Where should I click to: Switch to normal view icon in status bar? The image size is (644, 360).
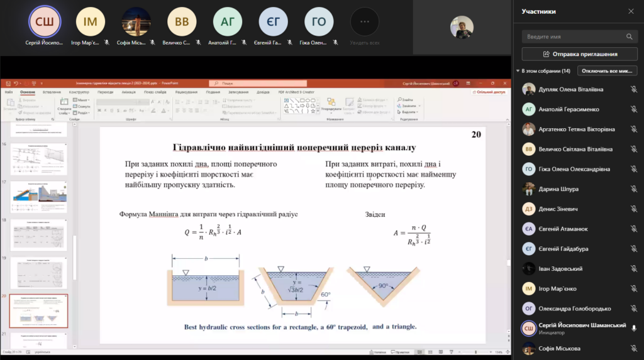point(419,352)
